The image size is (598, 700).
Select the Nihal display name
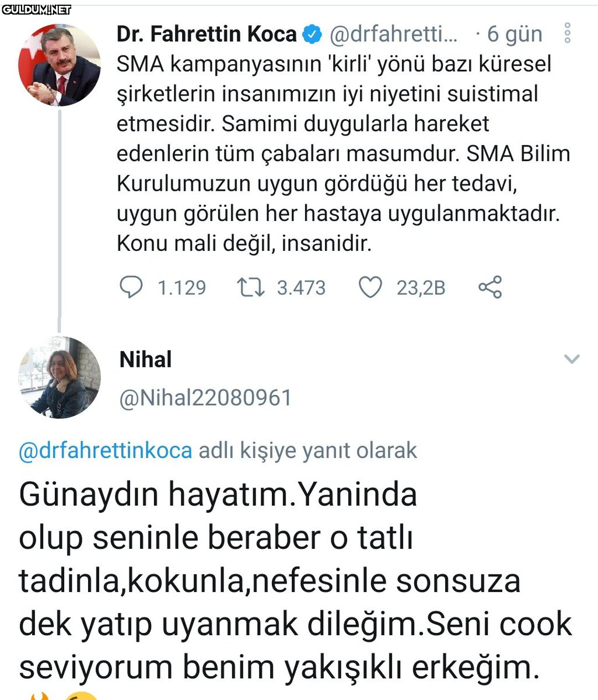[x=146, y=359]
